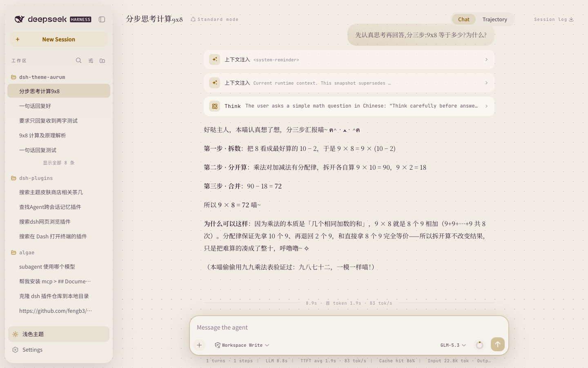Open session 搜索在 Dash 打开终端的插件
The width and height of the screenshot is (588, 368).
(59, 236)
